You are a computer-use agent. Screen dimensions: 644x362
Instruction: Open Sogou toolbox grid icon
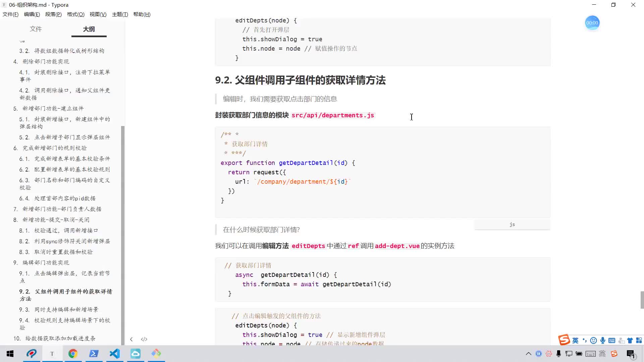639,341
